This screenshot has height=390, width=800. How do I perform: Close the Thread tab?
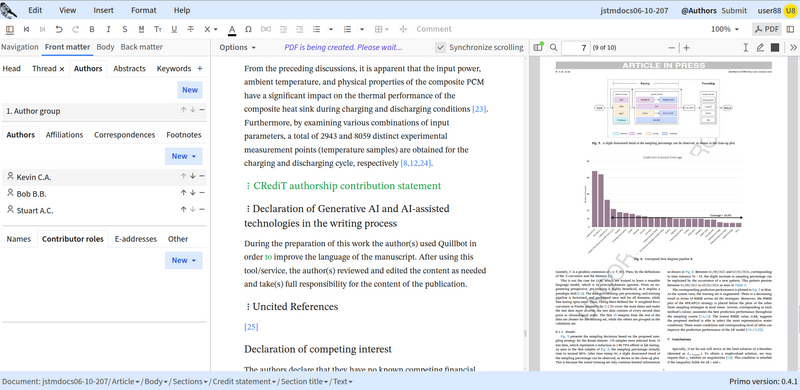click(62, 69)
